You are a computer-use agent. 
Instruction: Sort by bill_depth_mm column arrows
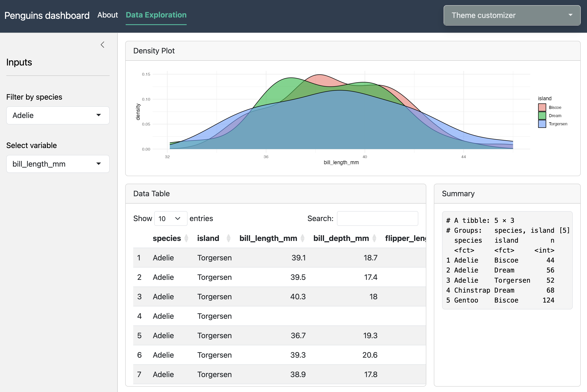click(x=374, y=238)
